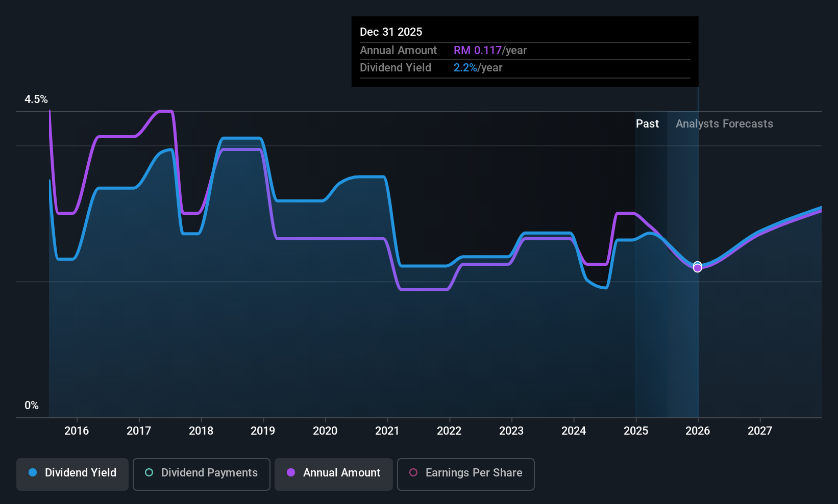Click the 2018 x-axis label

click(201, 431)
